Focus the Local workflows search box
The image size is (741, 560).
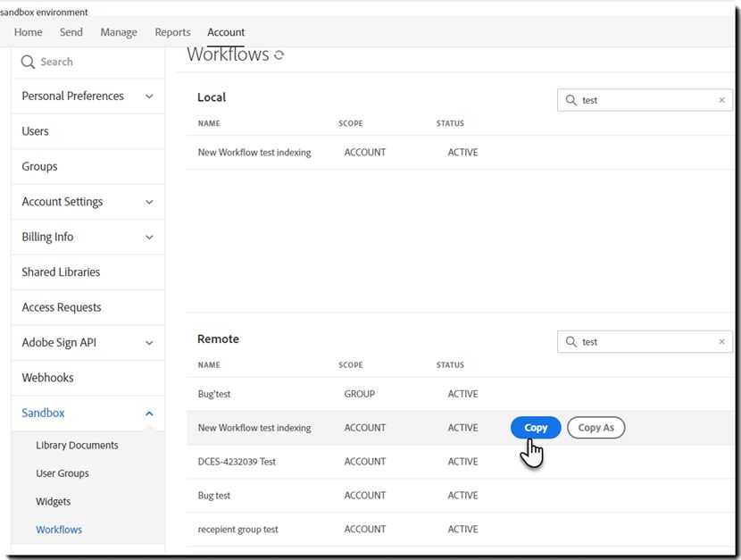tap(645, 100)
